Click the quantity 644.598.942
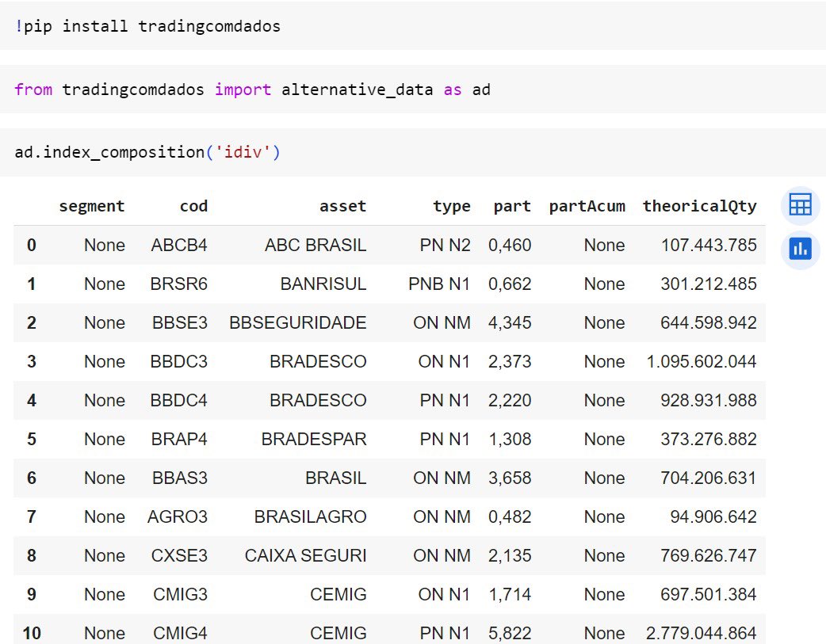This screenshot has height=644, width=826. point(709,322)
